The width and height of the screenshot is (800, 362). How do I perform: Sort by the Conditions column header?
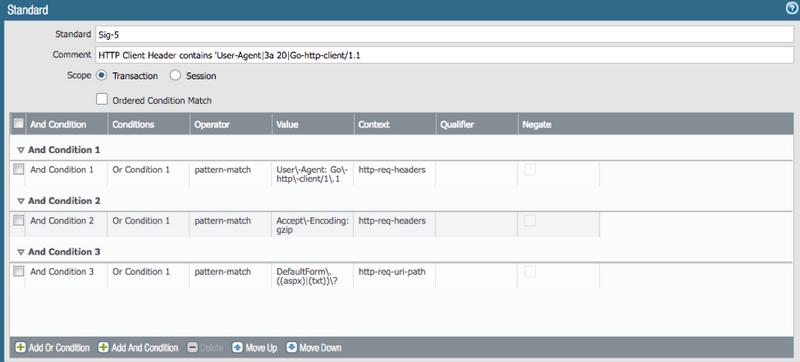148,124
